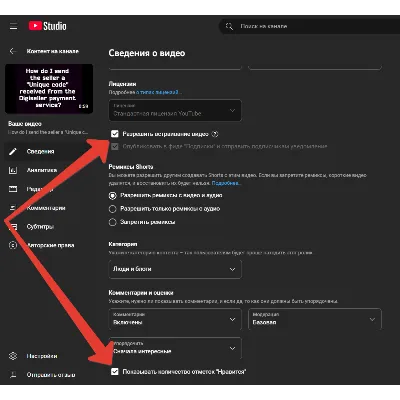Select allow video and audio remixes

tap(113, 196)
